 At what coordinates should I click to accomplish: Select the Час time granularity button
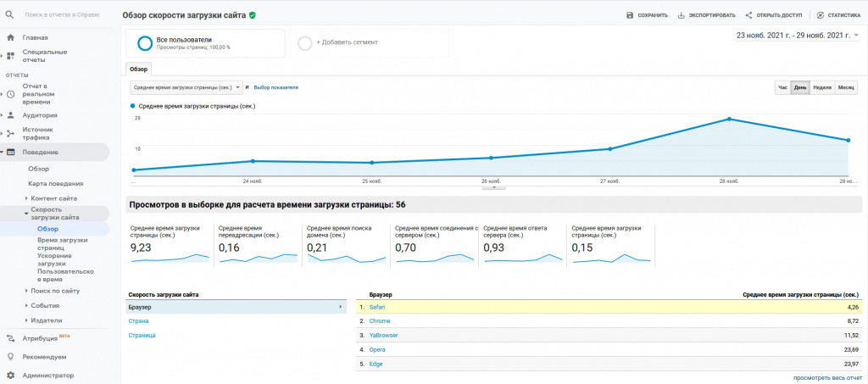pos(782,87)
